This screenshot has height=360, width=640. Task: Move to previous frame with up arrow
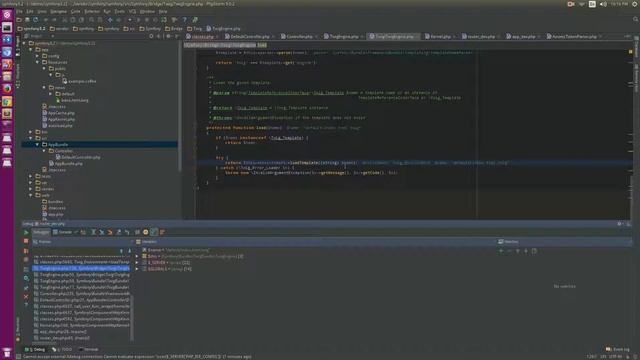[x=121, y=251]
